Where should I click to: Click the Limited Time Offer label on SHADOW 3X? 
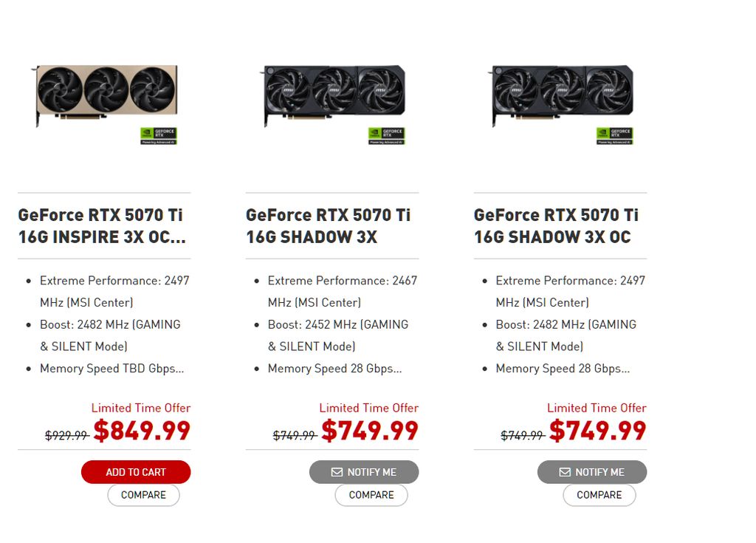pyautogui.click(x=368, y=408)
